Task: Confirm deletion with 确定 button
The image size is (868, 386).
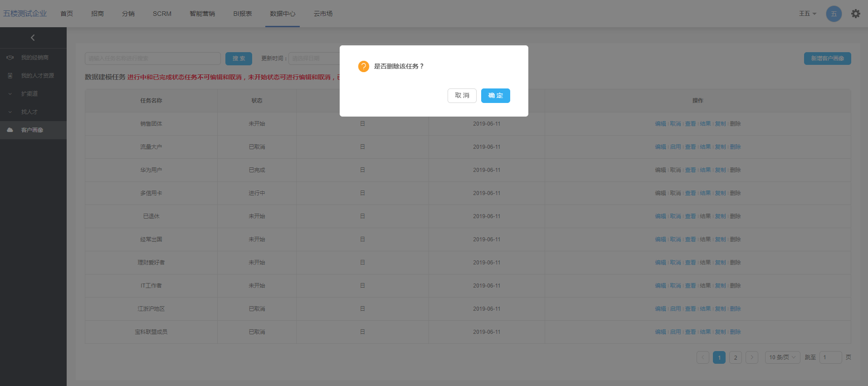Action: tap(495, 96)
